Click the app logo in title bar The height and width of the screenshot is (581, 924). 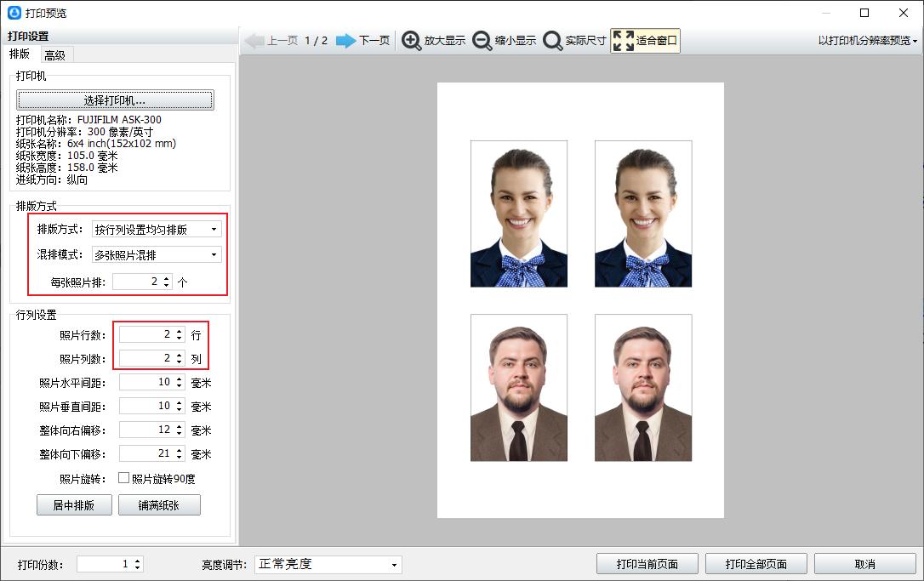(14, 13)
